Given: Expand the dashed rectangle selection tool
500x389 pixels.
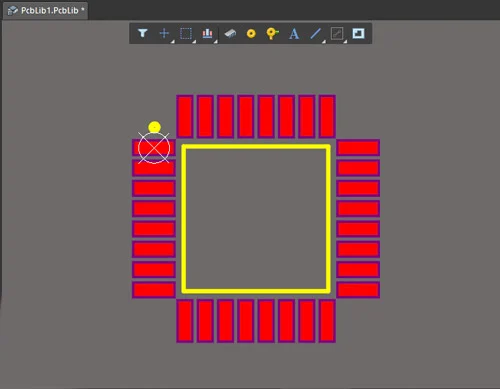Looking at the screenshot, I should (186, 33).
